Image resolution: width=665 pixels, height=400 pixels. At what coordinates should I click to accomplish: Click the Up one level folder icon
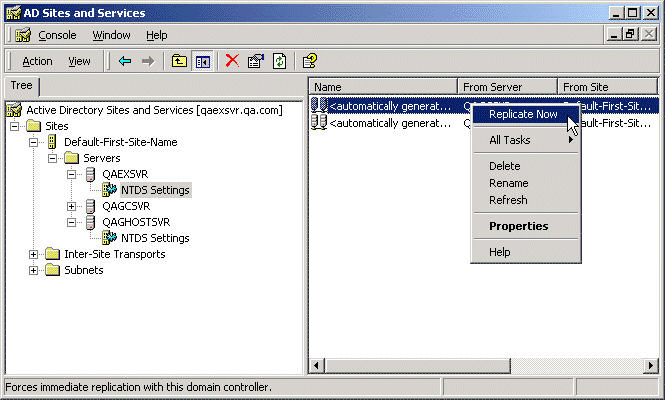(x=179, y=61)
